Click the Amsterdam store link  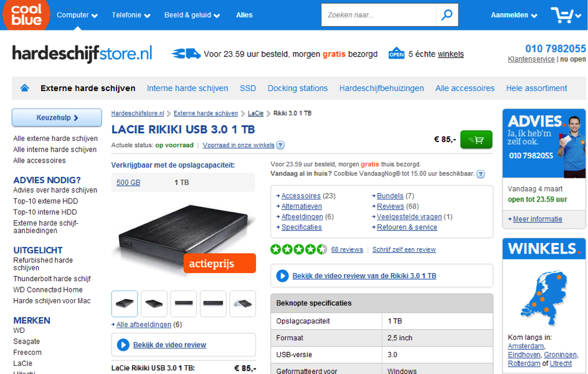(x=526, y=346)
